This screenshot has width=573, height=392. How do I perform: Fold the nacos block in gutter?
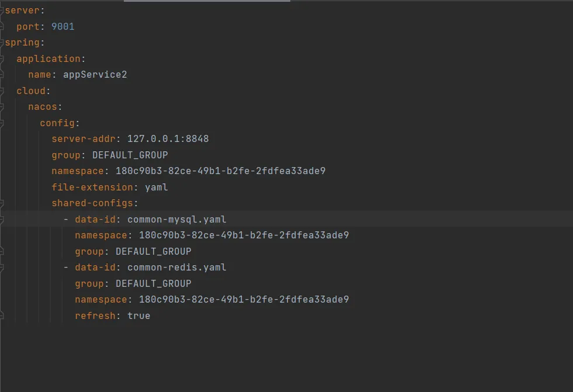tap(2, 107)
